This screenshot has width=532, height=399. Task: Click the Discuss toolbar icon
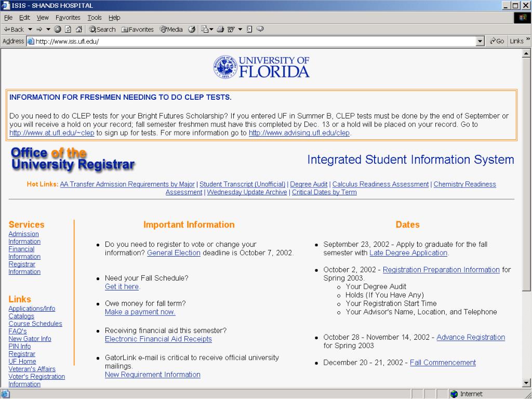coord(249,30)
